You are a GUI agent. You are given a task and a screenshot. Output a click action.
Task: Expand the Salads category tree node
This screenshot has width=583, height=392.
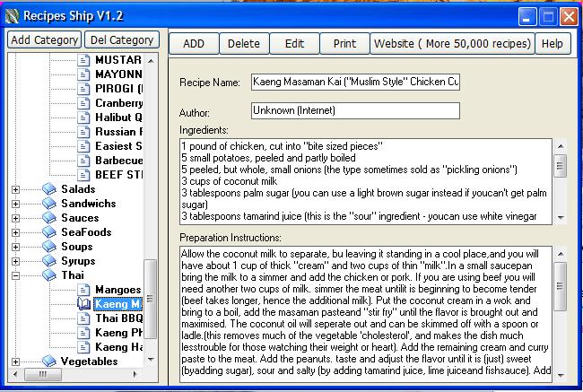pyautogui.click(x=15, y=189)
